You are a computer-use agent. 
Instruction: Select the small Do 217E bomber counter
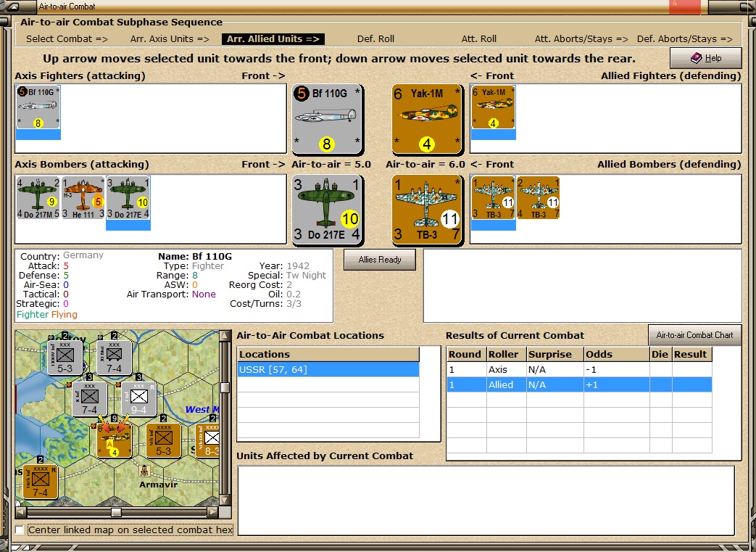click(x=128, y=198)
